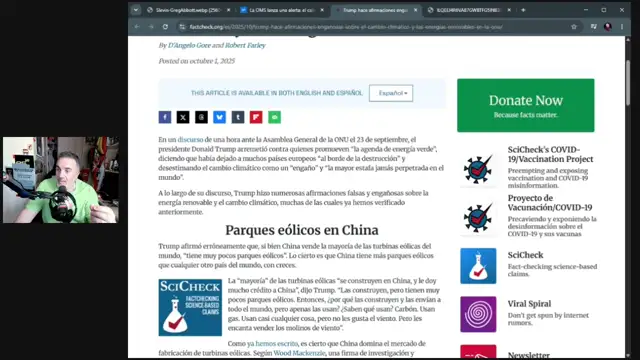Viewport: 640px width, 360px height.
Task: Open the Newsletter sidebar heading
Action: pyautogui.click(x=529, y=355)
